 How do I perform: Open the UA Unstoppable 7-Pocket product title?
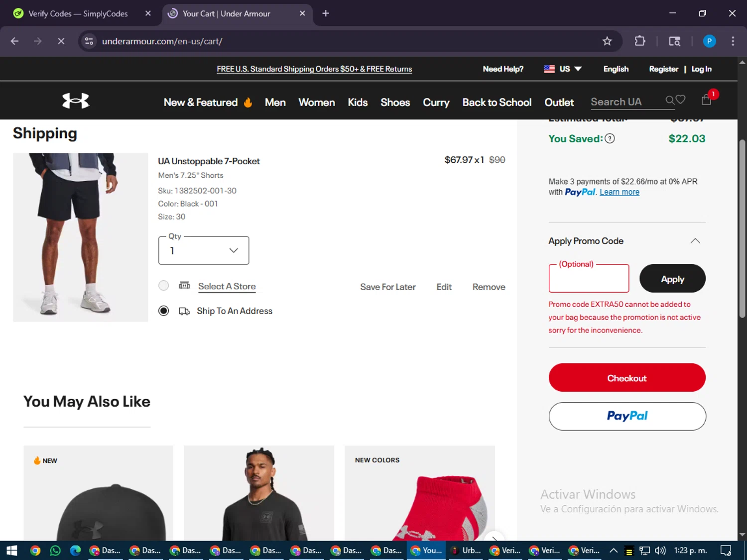point(209,161)
